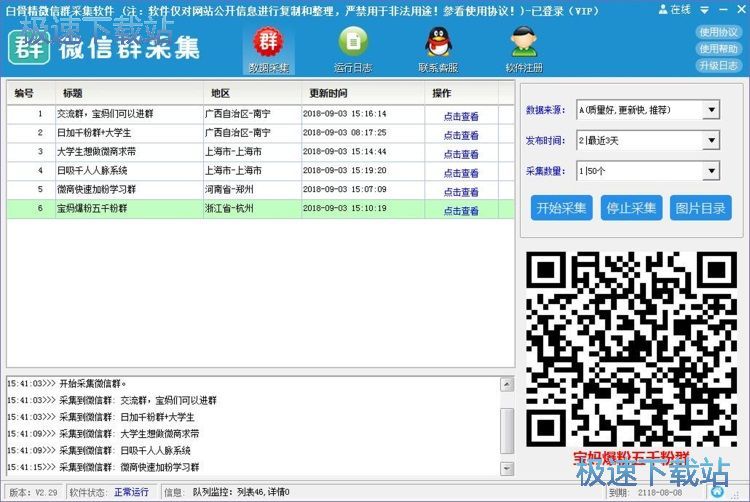Click 点击查看 for 日加千粉群+大学生
Image resolution: width=750 pixels, height=502 pixels.
point(461,135)
